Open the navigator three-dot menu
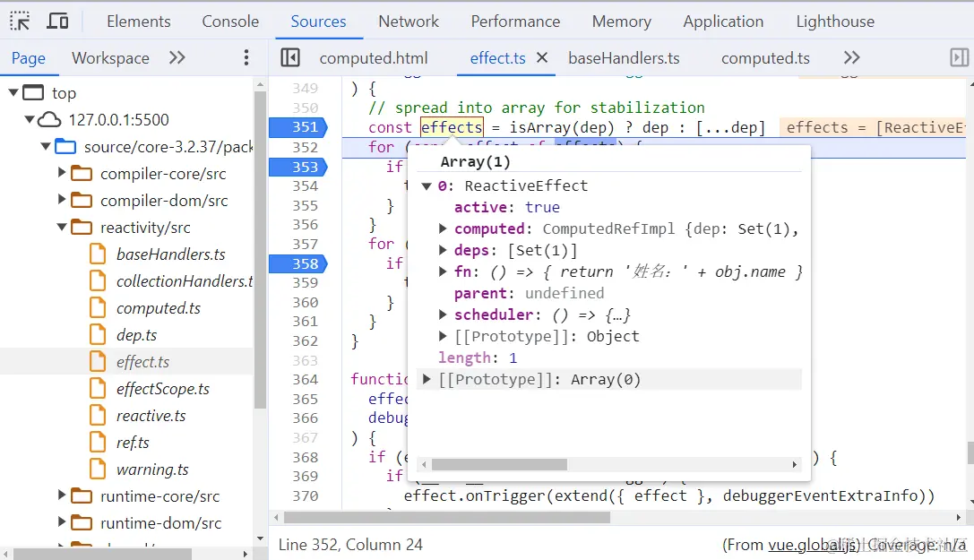 [x=246, y=57]
